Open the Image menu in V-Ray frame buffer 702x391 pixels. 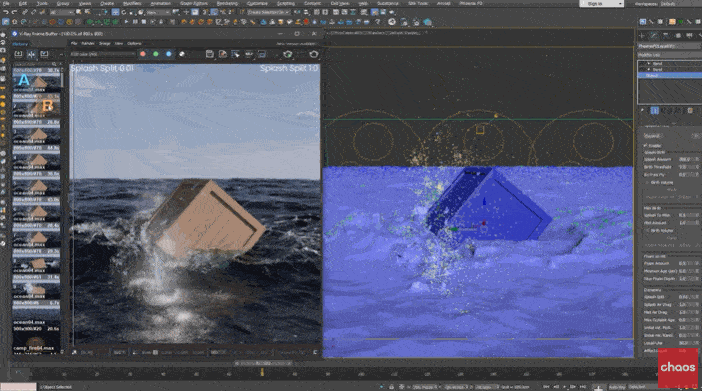(x=104, y=43)
